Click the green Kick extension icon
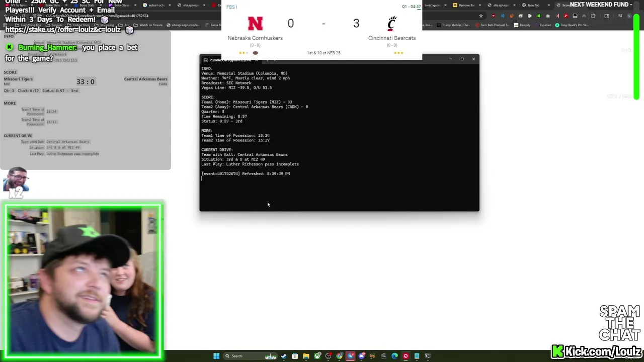The width and height of the screenshot is (644, 362). click(539, 16)
